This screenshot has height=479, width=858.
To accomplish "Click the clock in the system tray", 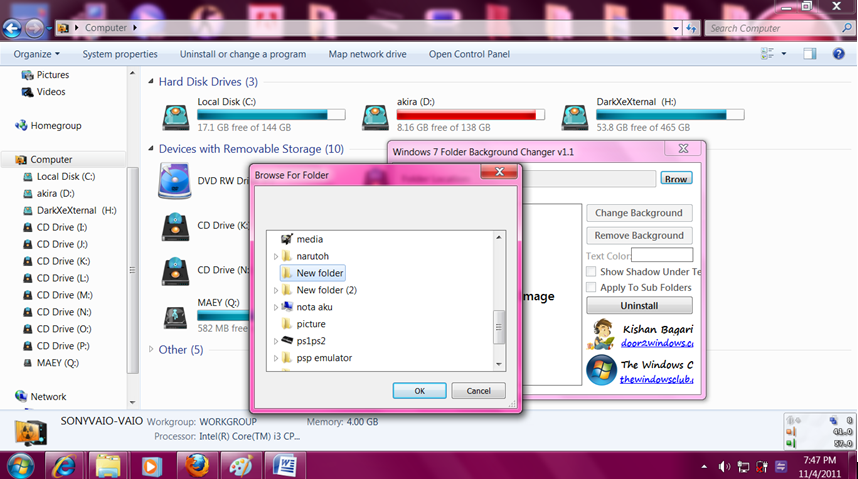I will point(819,467).
